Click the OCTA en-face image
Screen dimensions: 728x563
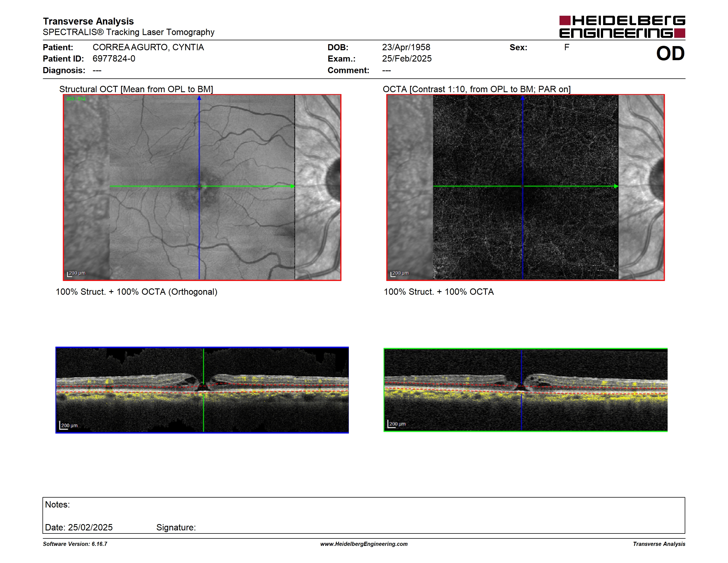click(525, 187)
